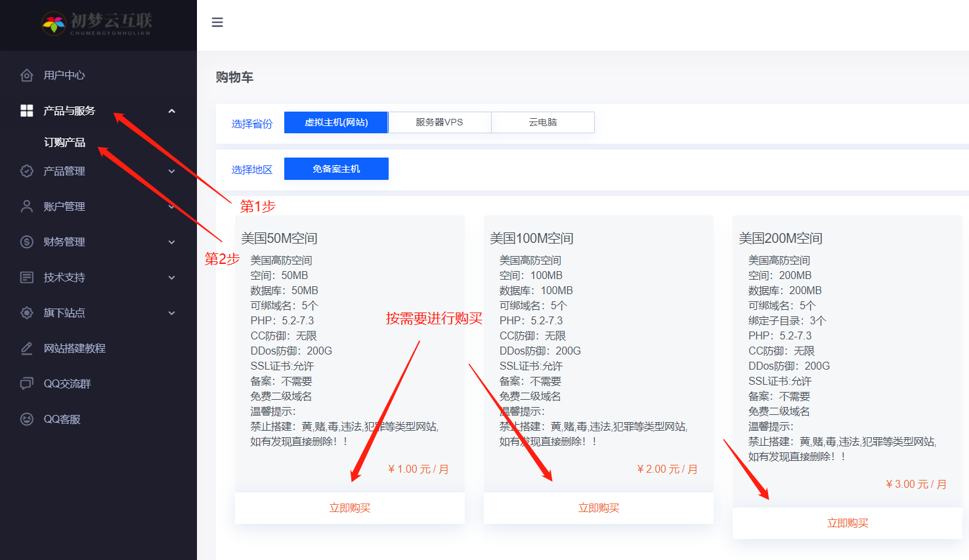
Task: Open QQ交流群 via its chat icon
Action: [x=26, y=383]
